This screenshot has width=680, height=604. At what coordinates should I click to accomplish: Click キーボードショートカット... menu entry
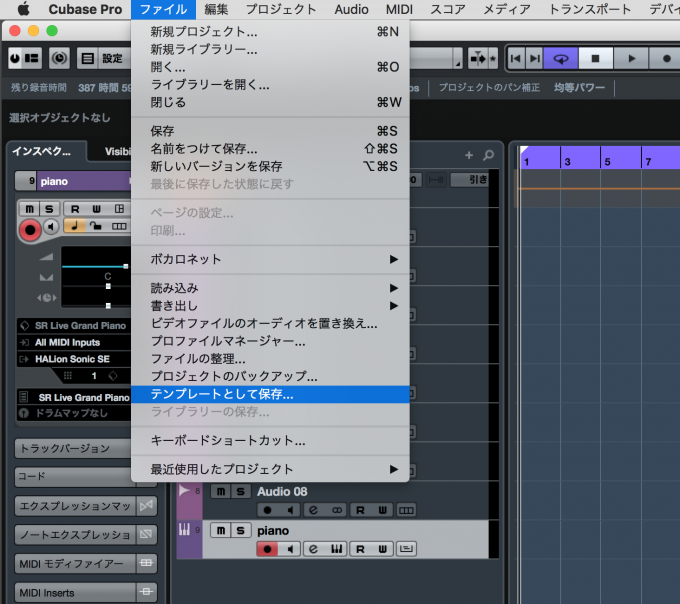click(270, 441)
